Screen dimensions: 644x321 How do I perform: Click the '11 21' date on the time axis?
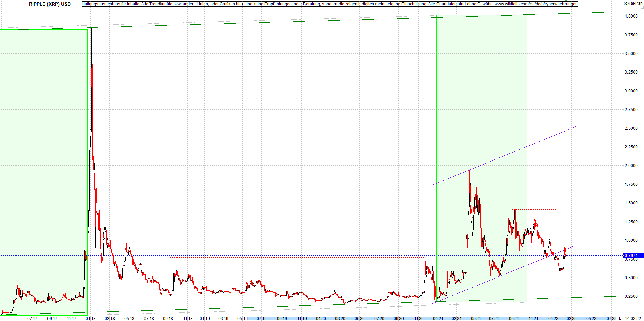point(534,318)
